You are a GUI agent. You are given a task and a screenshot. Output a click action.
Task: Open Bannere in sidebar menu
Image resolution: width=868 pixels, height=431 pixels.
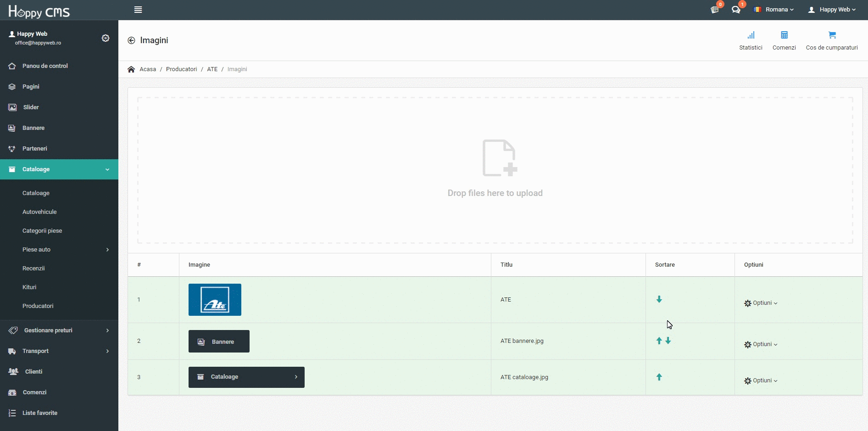[x=59, y=128]
